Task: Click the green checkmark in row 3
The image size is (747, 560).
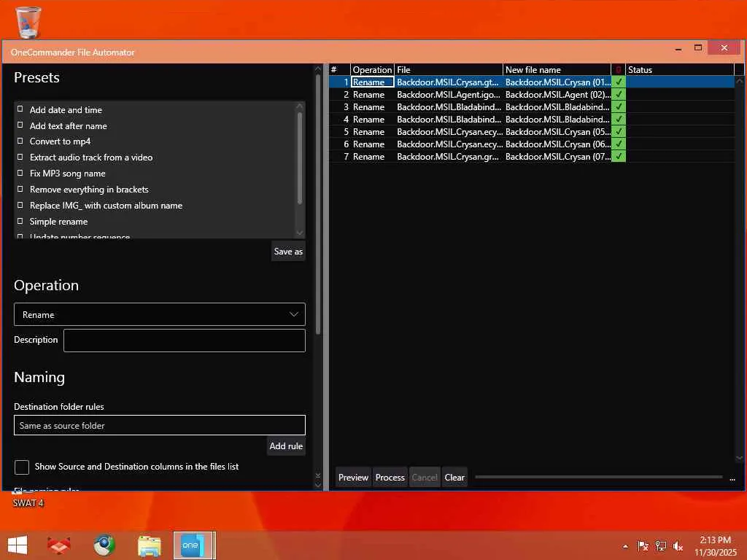Action: (x=619, y=106)
